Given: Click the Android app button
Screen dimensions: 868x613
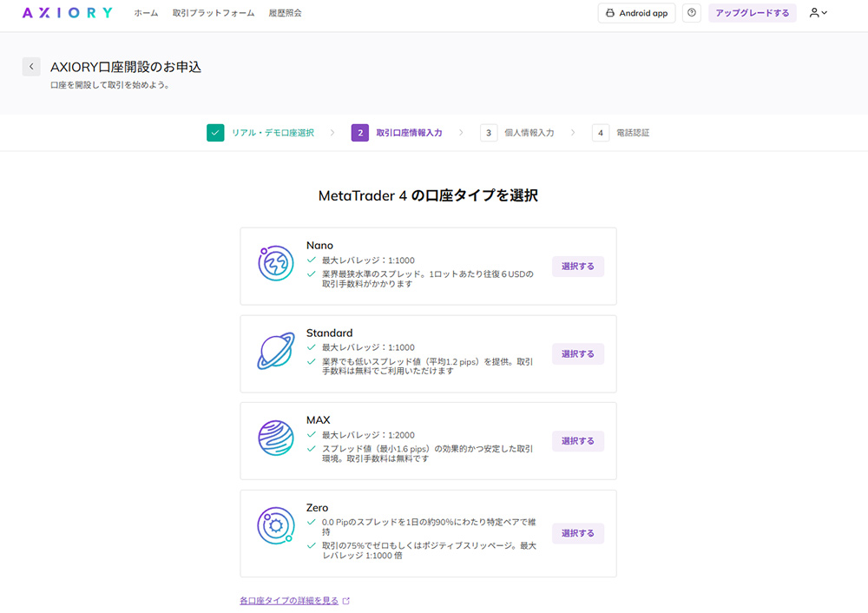Looking at the screenshot, I should coord(636,13).
